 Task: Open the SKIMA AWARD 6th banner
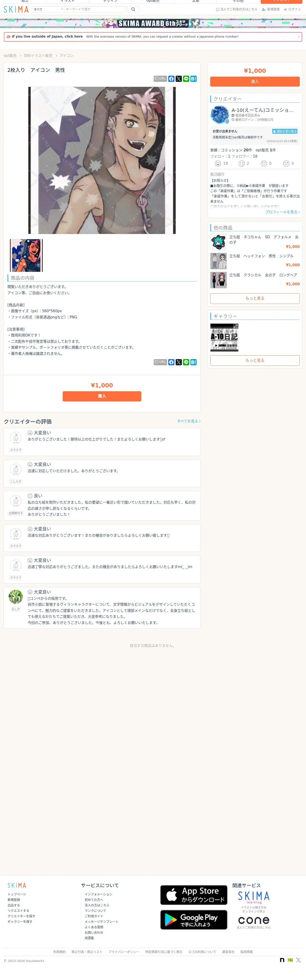click(x=153, y=24)
